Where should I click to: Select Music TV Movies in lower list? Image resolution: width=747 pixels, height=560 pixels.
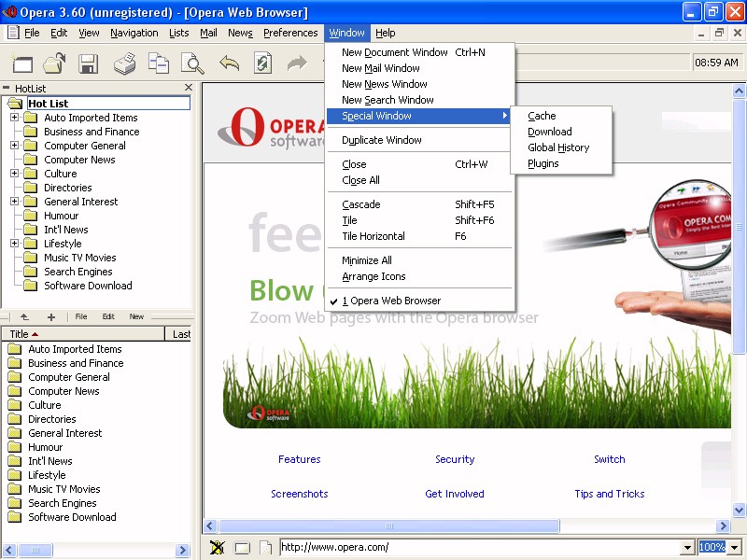63,489
